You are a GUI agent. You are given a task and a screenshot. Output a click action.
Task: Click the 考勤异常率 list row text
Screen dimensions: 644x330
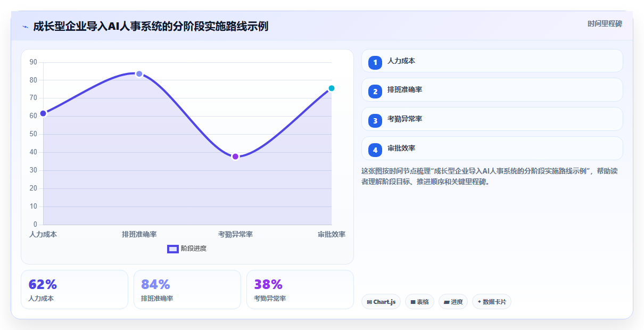(x=405, y=119)
